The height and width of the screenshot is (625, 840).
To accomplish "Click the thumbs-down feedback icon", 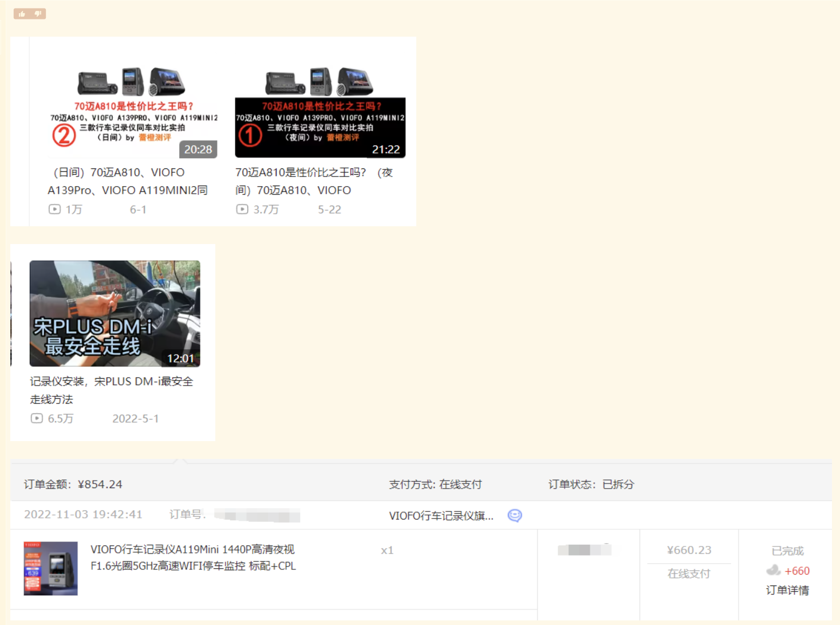I will (x=37, y=13).
